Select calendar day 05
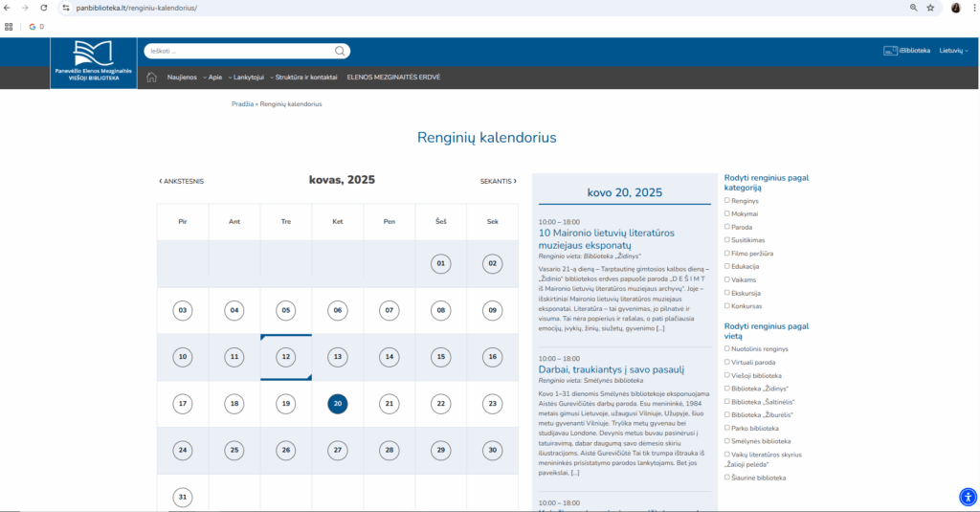980x512 pixels. [x=285, y=311]
